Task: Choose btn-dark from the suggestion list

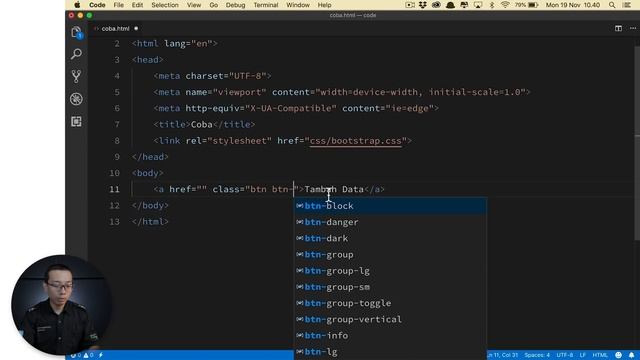Action: (x=390, y=238)
